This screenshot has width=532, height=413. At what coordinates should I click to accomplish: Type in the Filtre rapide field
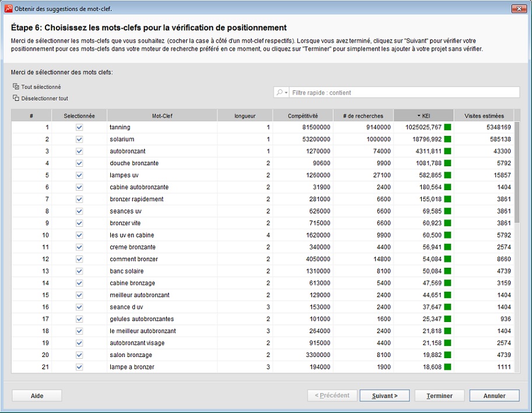coord(402,93)
